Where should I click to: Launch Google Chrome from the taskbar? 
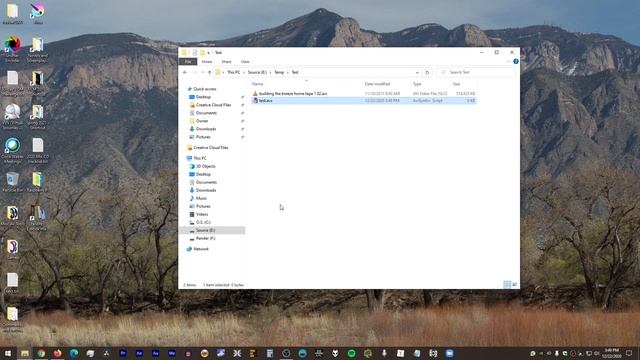(41, 353)
